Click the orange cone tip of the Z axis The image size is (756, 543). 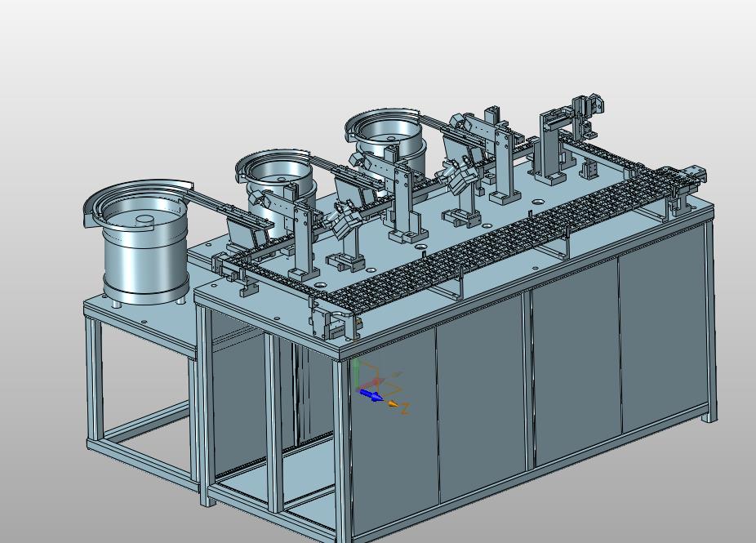tap(394, 404)
